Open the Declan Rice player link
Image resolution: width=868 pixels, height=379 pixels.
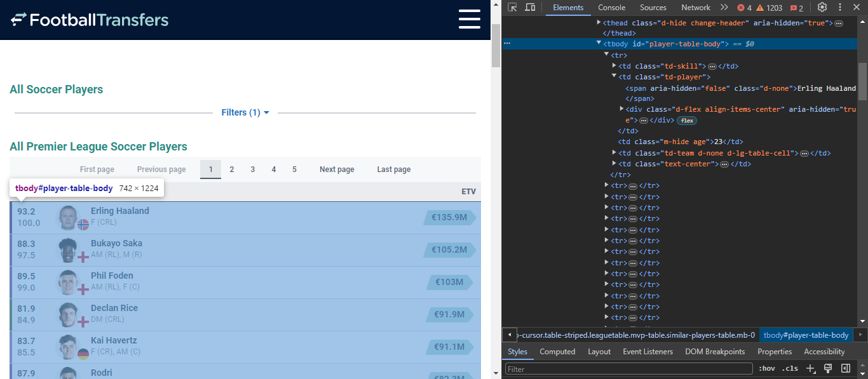pos(114,308)
